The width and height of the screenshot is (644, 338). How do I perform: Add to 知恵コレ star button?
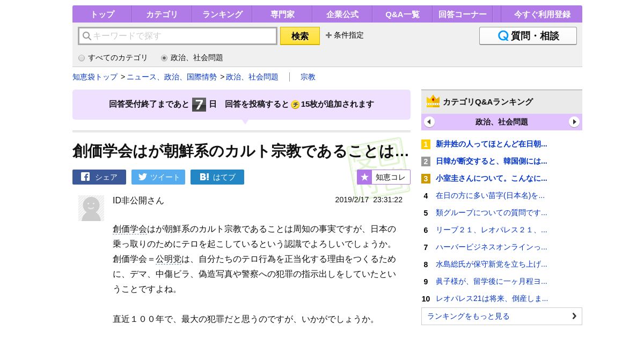click(x=384, y=177)
